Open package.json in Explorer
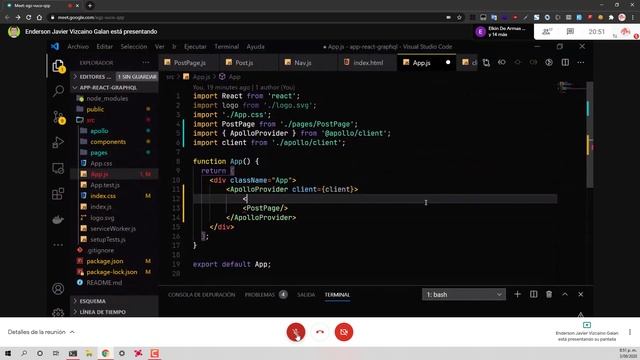This screenshot has width=640, height=360. pyautogui.click(x=114, y=261)
